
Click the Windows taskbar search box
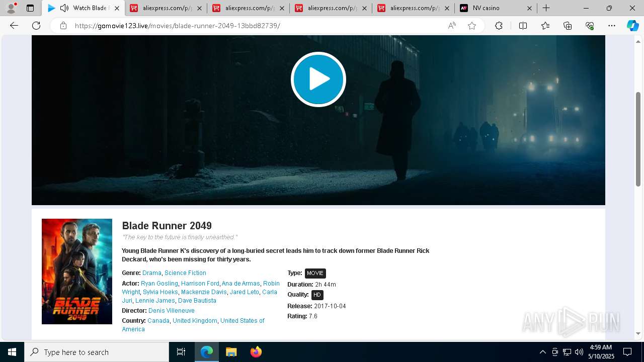(x=97, y=352)
